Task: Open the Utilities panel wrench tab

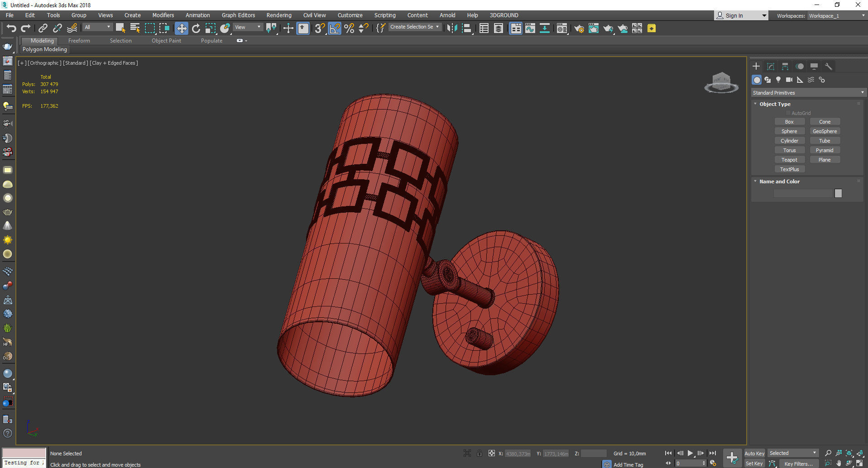Action: (x=829, y=67)
